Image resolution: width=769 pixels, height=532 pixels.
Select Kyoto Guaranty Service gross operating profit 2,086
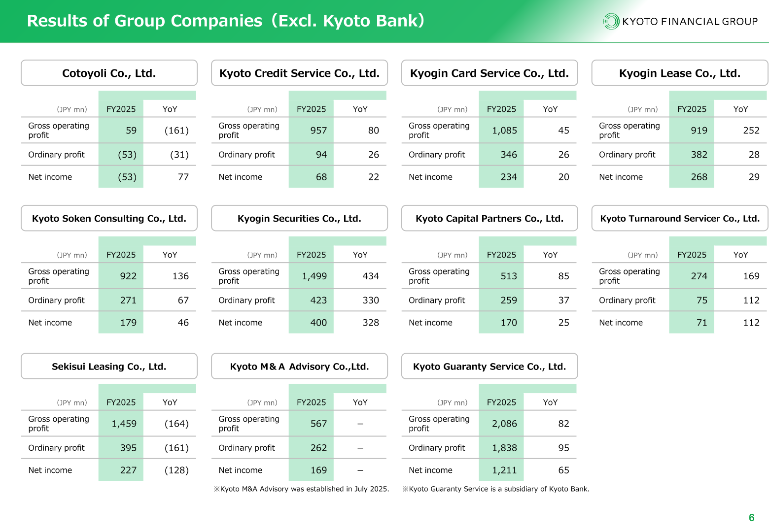pyautogui.click(x=505, y=424)
